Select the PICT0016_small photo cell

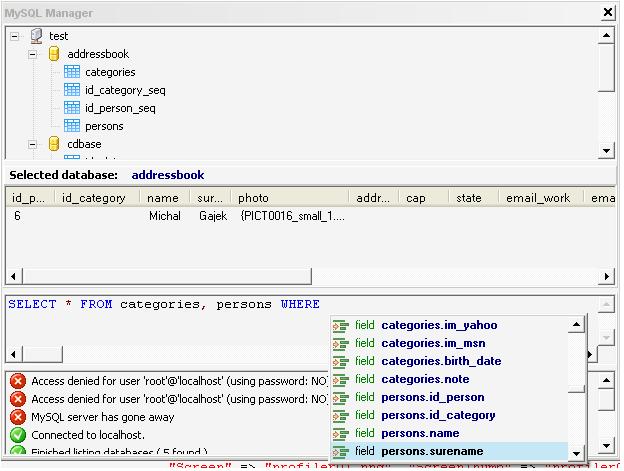click(292, 216)
